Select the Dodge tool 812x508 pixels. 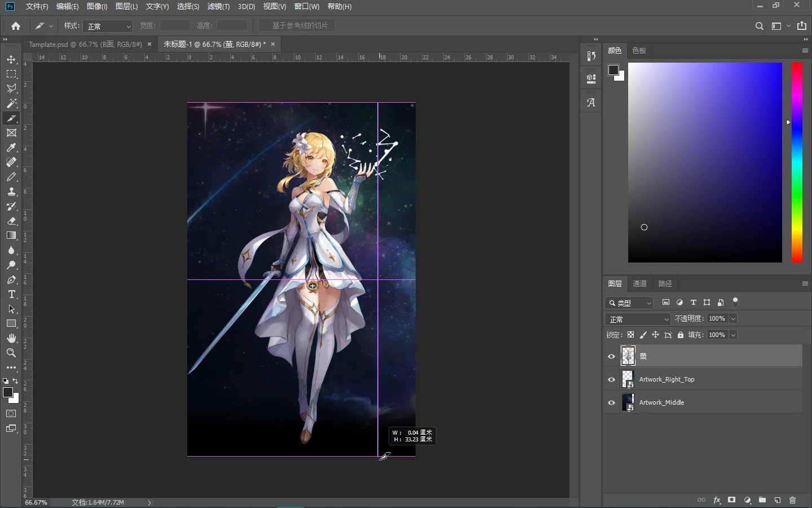pyautogui.click(x=11, y=265)
